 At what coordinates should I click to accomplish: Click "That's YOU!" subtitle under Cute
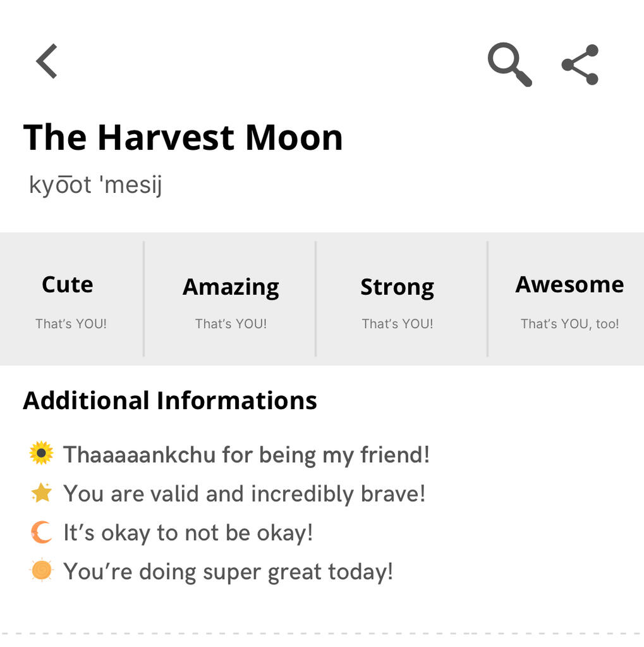(71, 324)
